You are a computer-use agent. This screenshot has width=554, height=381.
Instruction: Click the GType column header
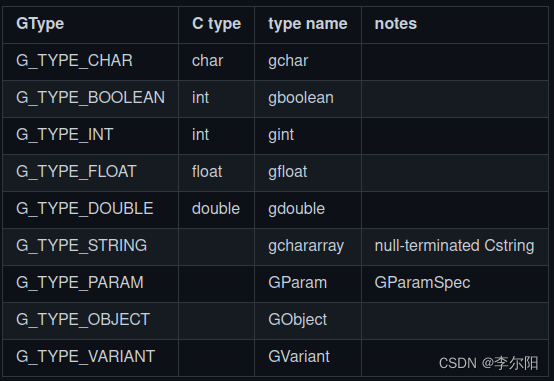point(90,25)
